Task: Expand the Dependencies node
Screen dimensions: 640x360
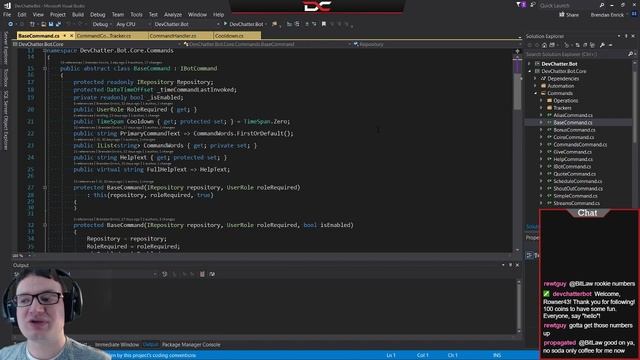Action: click(536, 79)
